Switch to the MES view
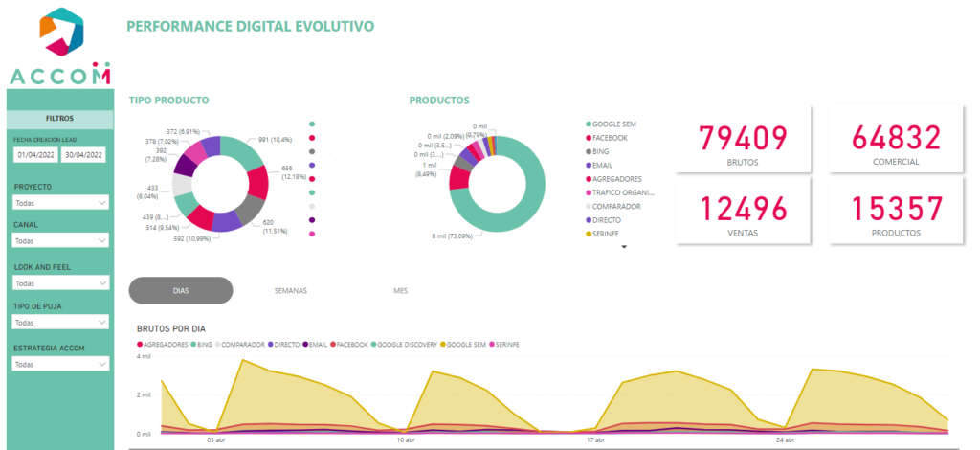 400,290
